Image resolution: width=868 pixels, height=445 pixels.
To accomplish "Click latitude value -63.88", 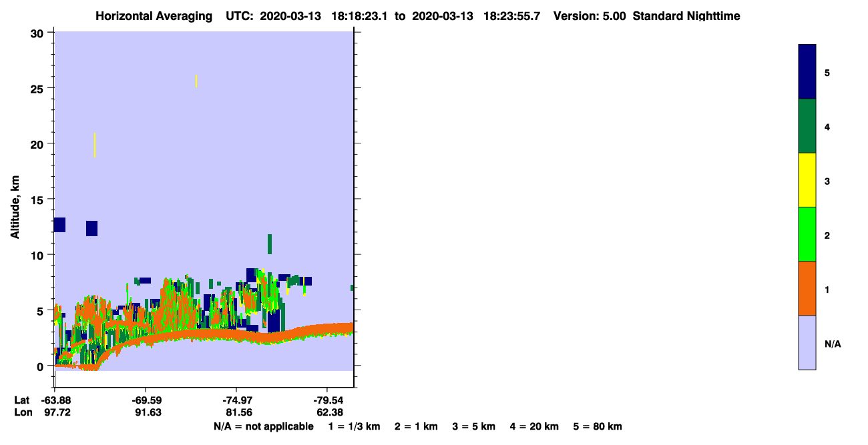I will (55, 400).
